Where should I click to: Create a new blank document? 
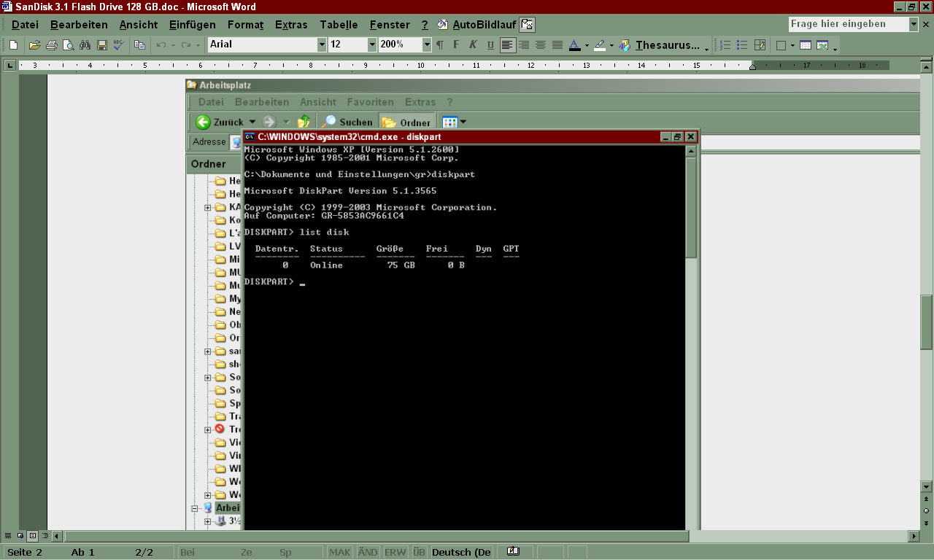point(13,45)
